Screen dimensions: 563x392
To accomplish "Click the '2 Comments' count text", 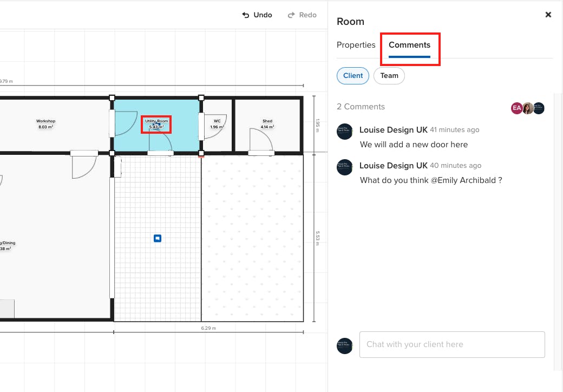I will coord(361,107).
